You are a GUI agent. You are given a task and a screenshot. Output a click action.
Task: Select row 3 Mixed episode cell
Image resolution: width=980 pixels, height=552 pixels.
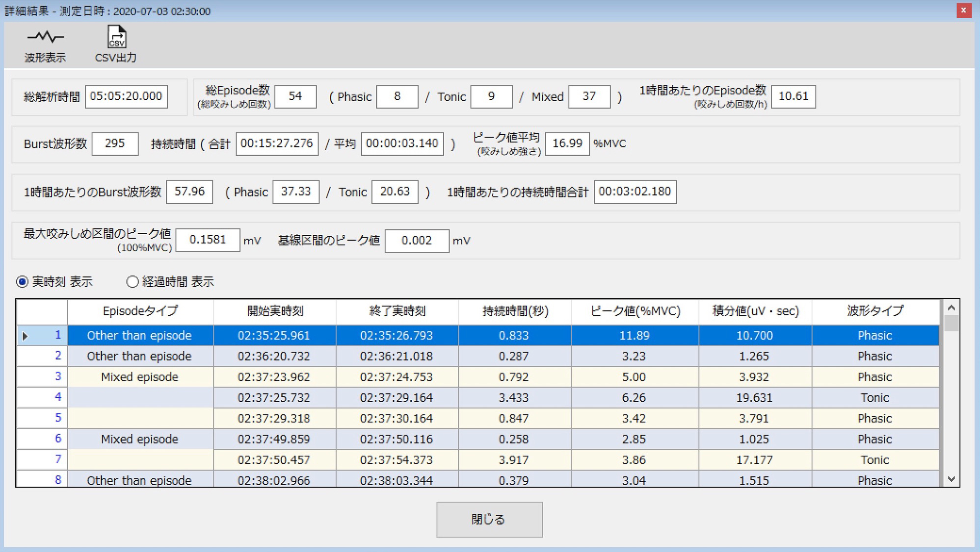[140, 377]
